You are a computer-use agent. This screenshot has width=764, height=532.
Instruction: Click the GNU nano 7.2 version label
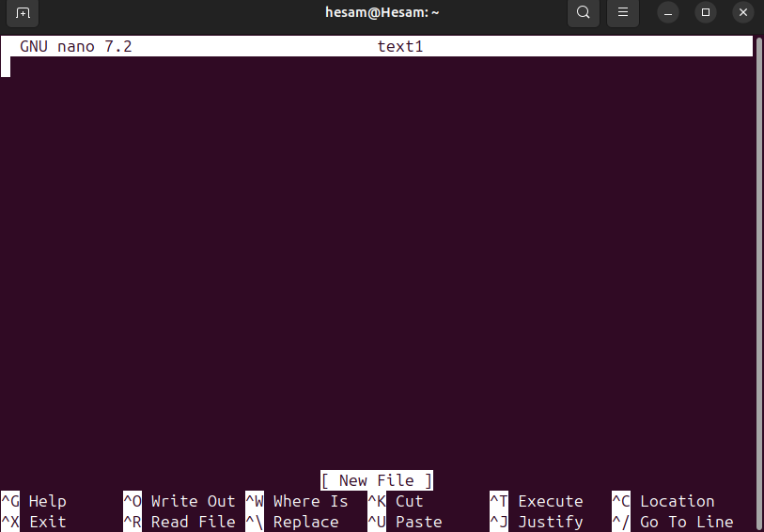click(75, 47)
